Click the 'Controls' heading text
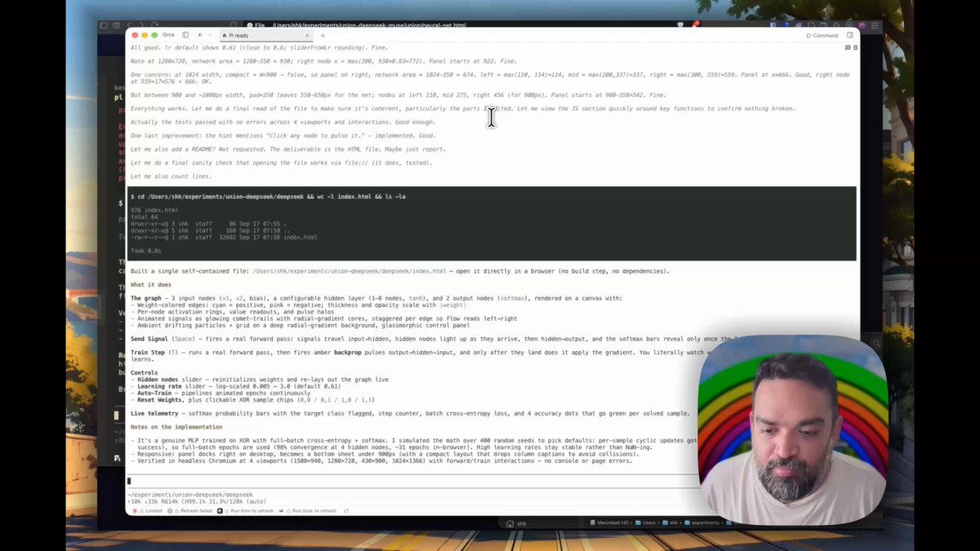 click(x=145, y=372)
